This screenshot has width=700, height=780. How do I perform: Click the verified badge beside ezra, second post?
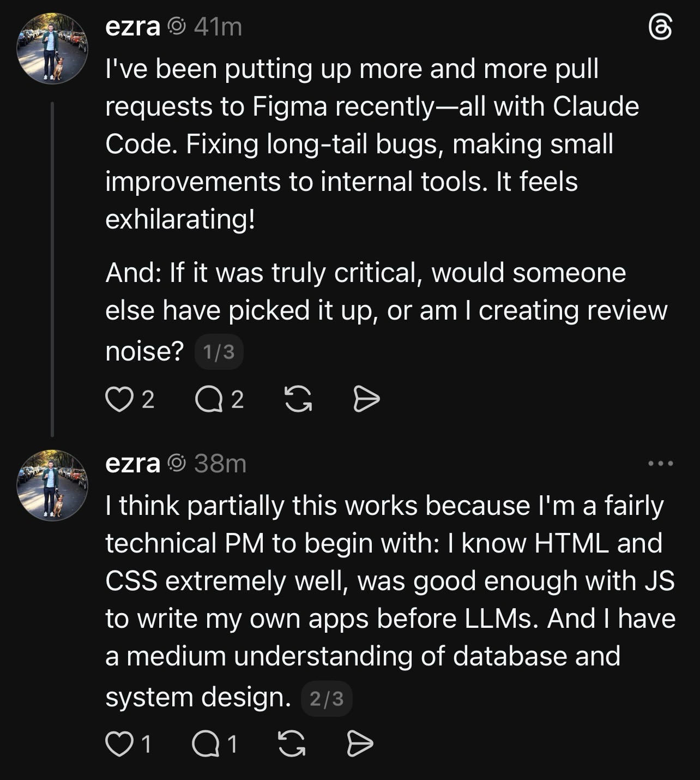[x=177, y=463]
